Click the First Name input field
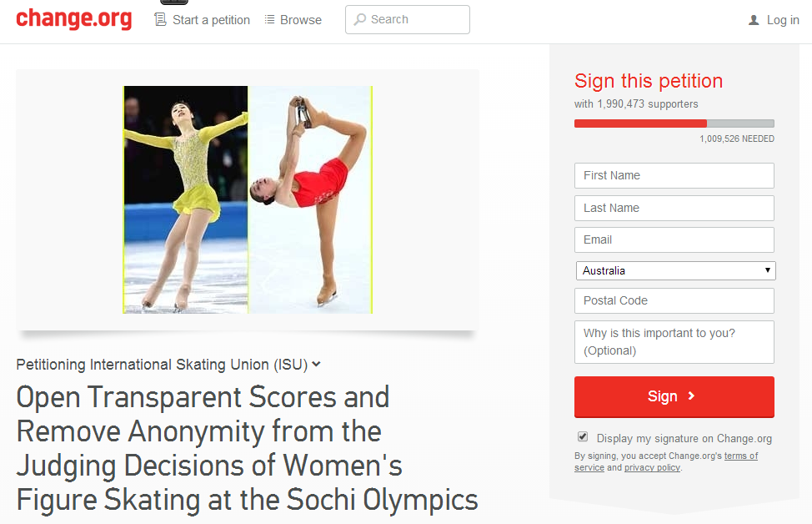The image size is (812, 524). 674,176
